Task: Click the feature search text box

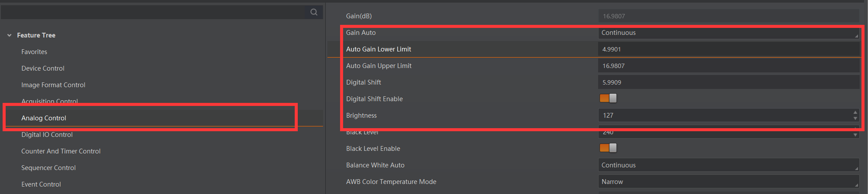Action: [153, 12]
